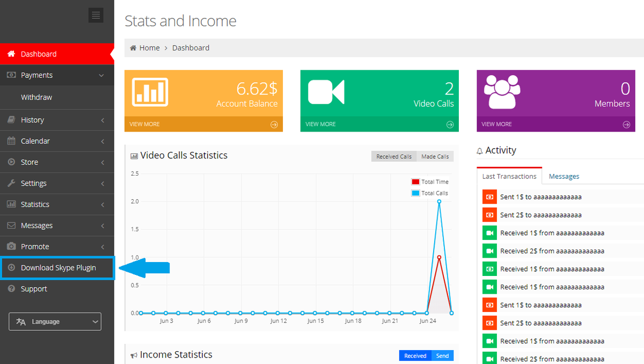Collapse the Payments submenu chevron
644x364 pixels.
[x=101, y=76]
